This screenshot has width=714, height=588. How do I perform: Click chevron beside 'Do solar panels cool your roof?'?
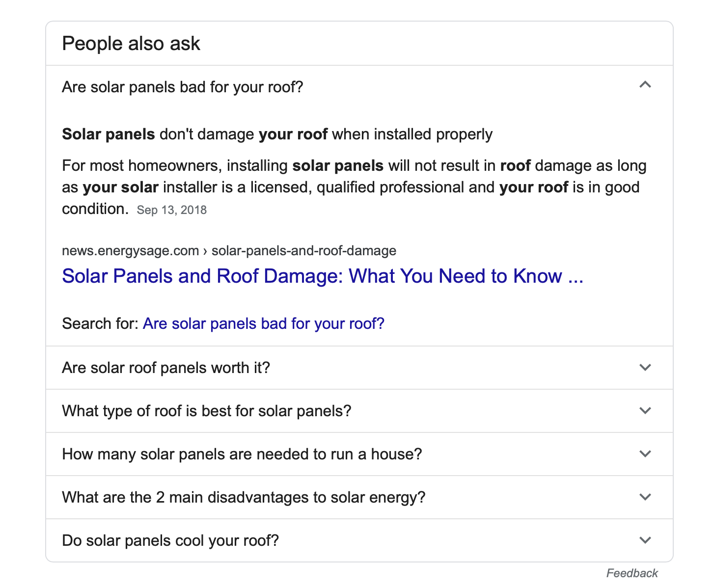(x=645, y=540)
